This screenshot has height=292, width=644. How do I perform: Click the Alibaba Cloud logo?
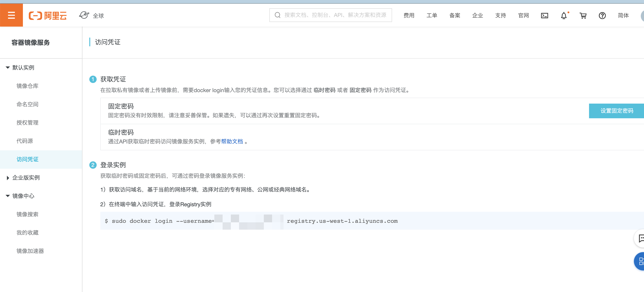(x=48, y=16)
